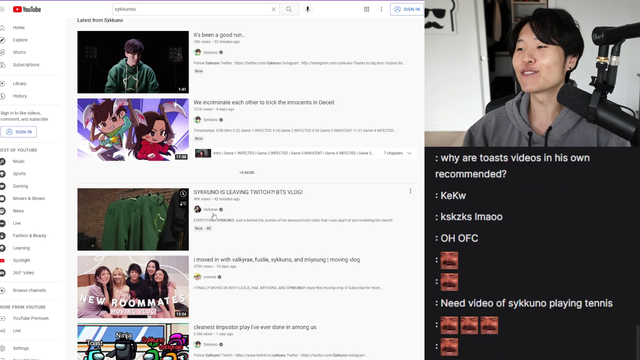Expand the +8 MORE results

247,173
